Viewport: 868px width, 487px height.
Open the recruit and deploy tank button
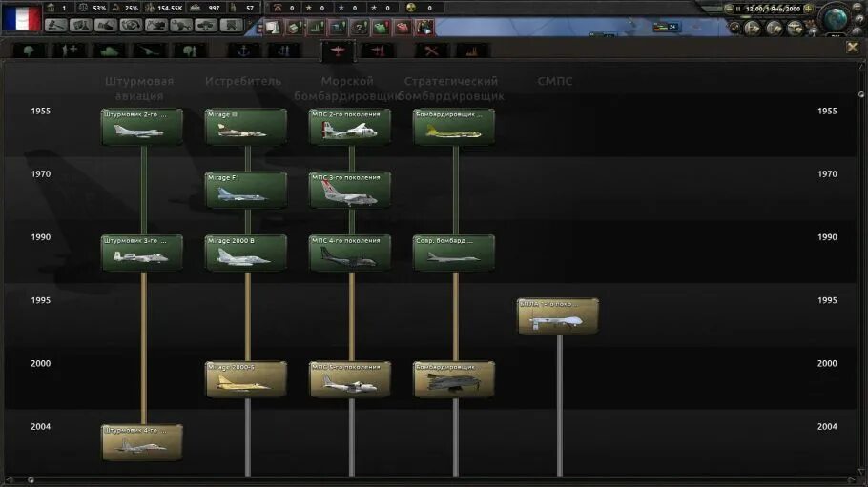click(206, 26)
